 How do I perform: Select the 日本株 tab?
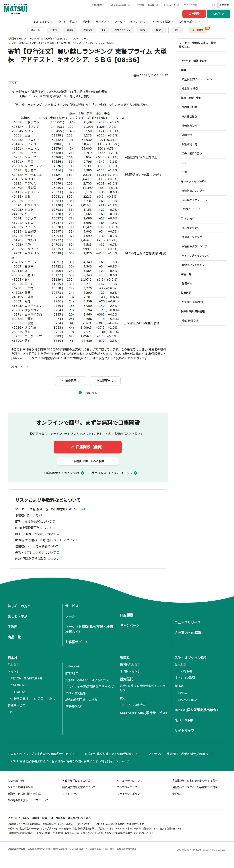(x=54, y=30)
